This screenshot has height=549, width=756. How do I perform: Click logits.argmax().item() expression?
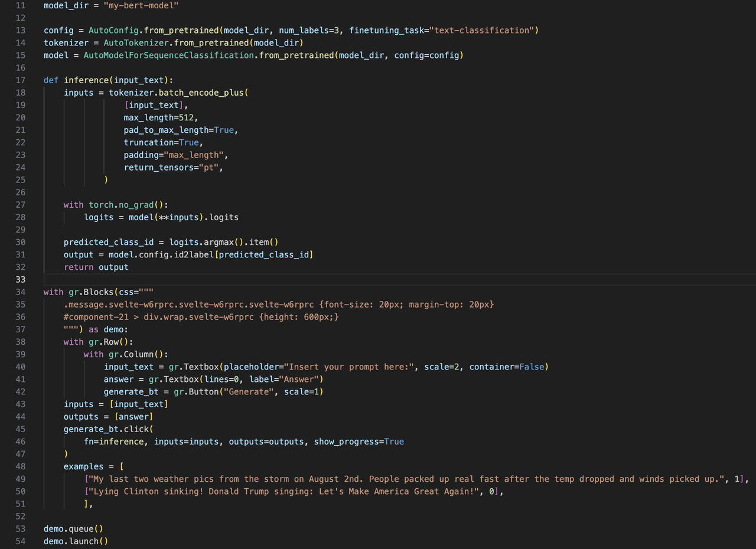click(x=224, y=242)
